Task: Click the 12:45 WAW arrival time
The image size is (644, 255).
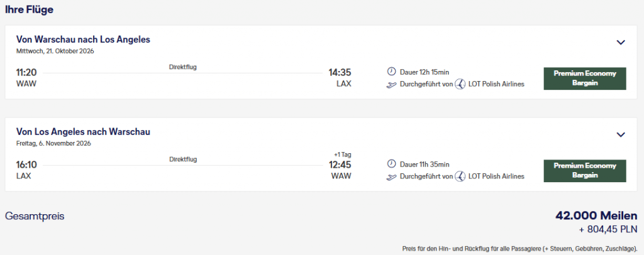Action: coord(340,165)
